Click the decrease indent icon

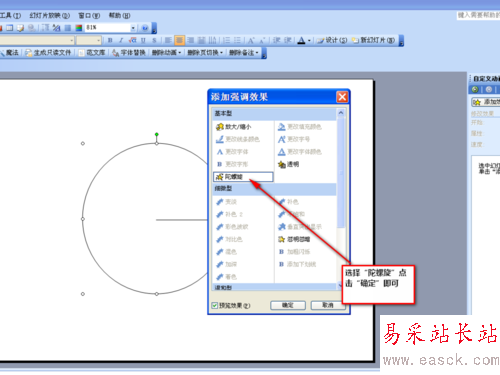[276, 40]
